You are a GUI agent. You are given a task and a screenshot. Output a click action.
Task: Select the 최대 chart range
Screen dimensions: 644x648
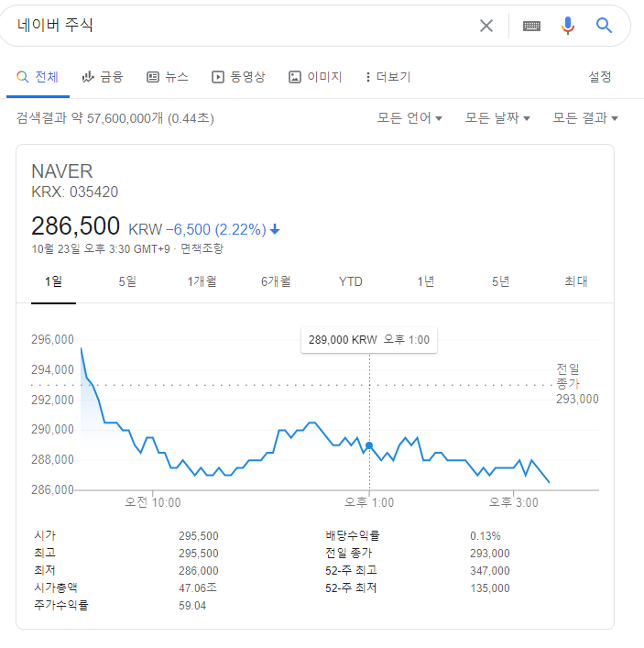[x=576, y=282]
